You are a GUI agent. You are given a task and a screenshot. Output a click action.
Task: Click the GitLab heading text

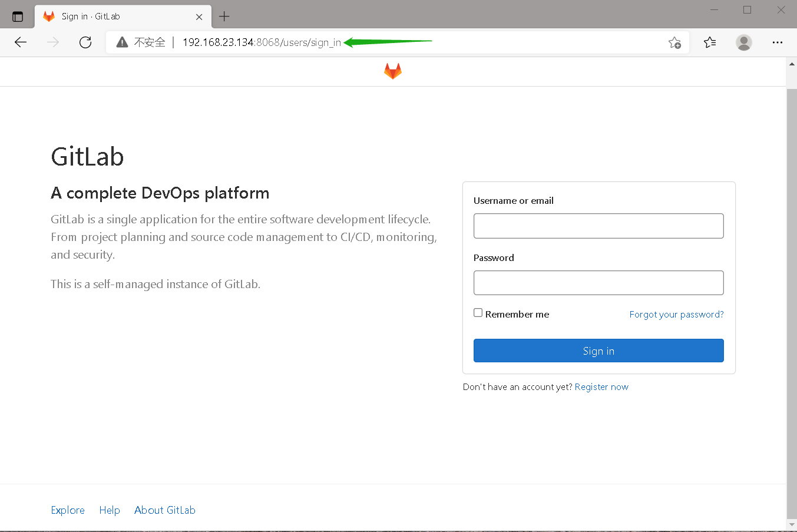coord(87,157)
